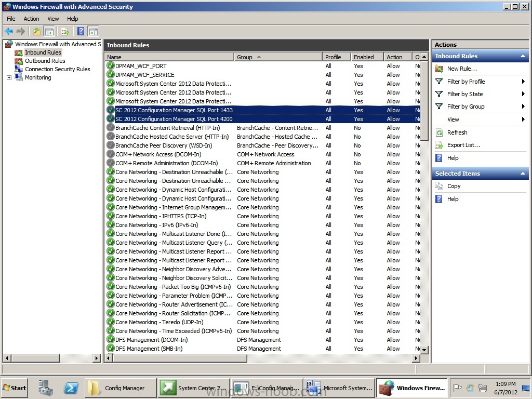This screenshot has height=399, width=532.
Task: Select the Outbound Rules tree node
Action: tap(45, 61)
